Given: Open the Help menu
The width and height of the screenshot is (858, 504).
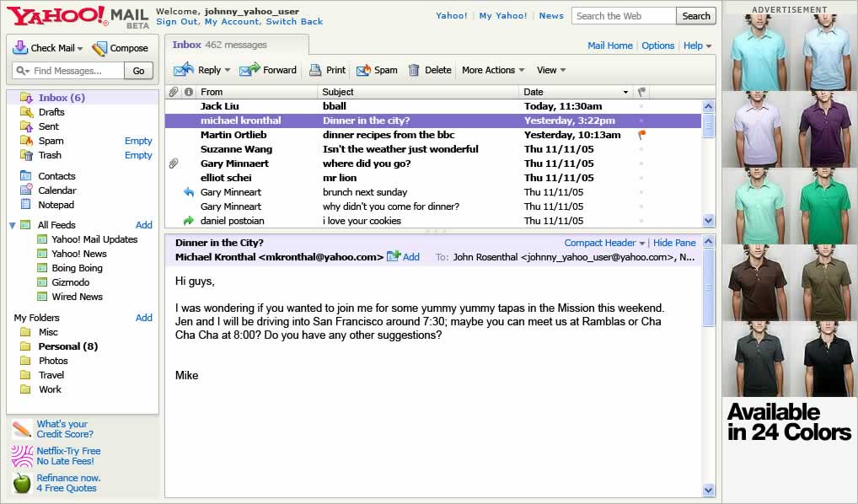Looking at the screenshot, I should click(697, 46).
